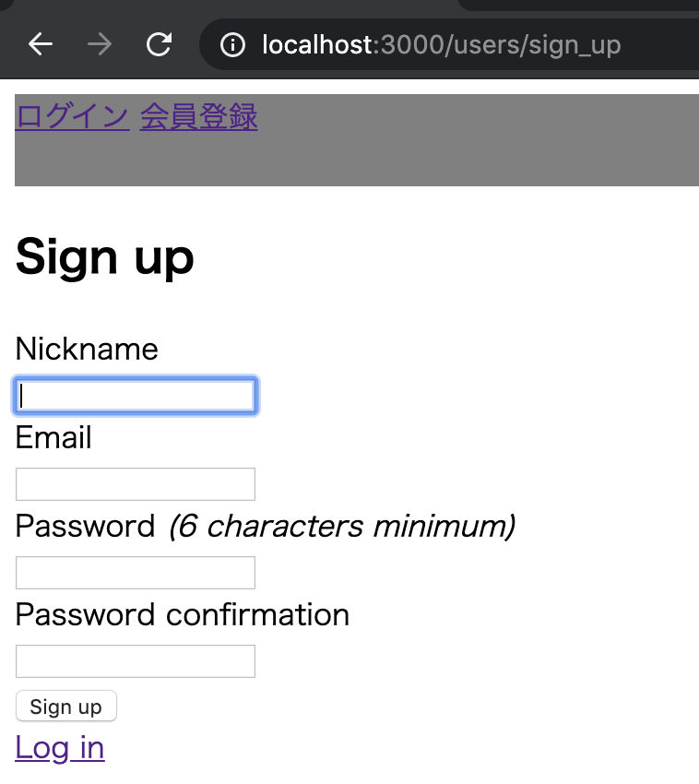Open the site information info icon
Viewport: 699px width, 784px height.
pyautogui.click(x=232, y=43)
